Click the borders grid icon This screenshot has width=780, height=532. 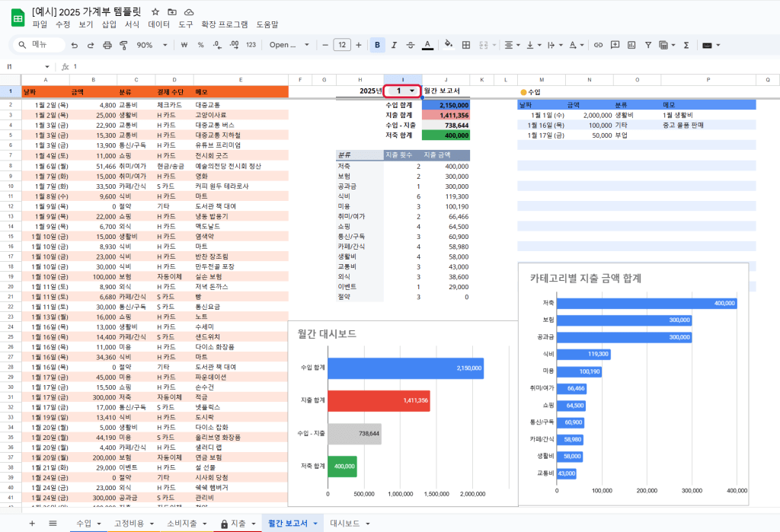466,45
